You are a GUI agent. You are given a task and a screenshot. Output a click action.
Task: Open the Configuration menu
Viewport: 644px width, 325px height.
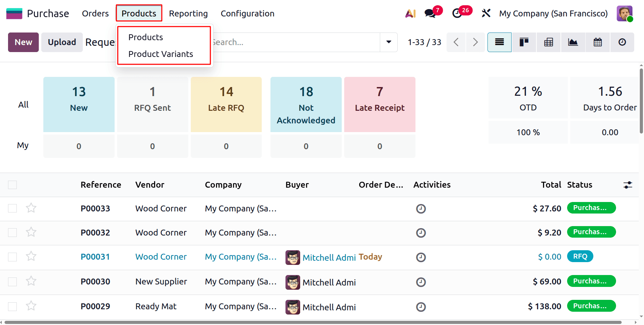pyautogui.click(x=247, y=13)
